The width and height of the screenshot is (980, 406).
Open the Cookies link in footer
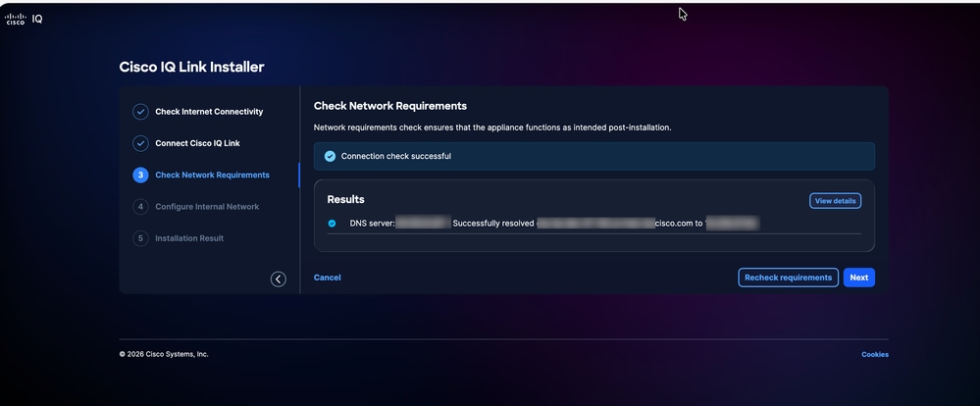(875, 355)
